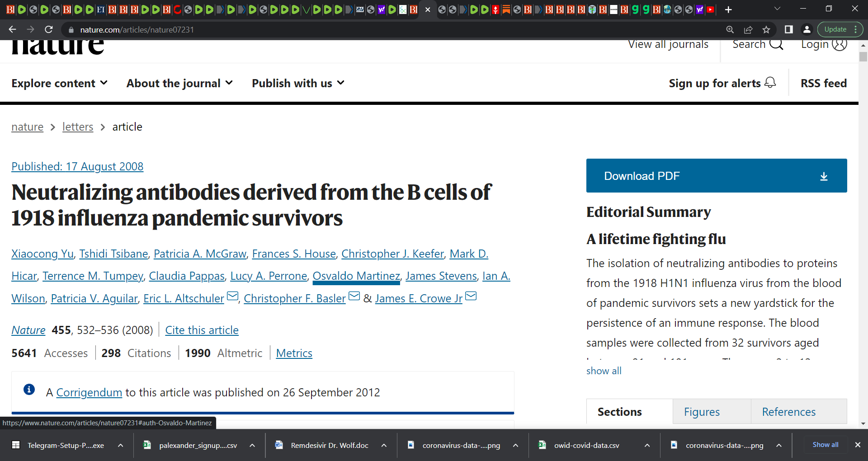Open author Xiaocong Yu
This screenshot has height=461, width=868.
(42, 254)
